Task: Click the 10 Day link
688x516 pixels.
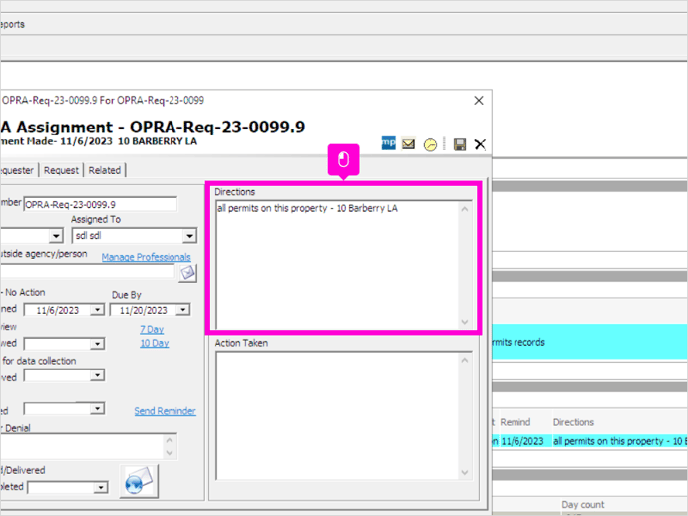Action: [x=154, y=343]
